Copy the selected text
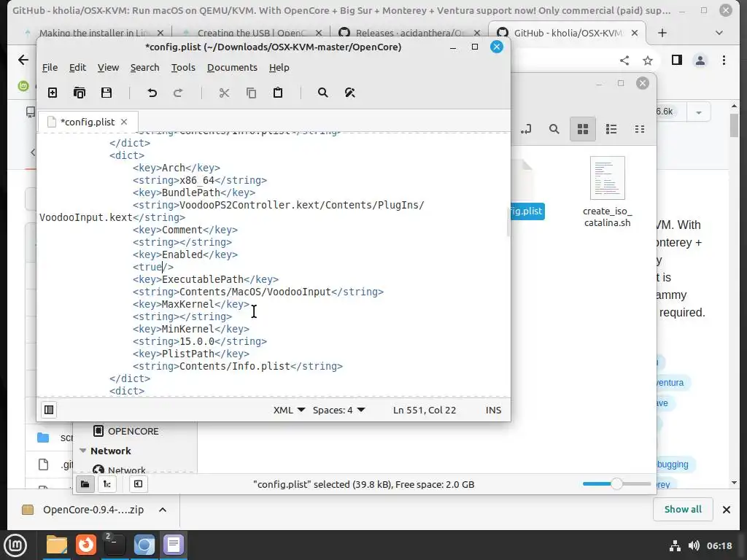The height and width of the screenshot is (560, 747). coord(251,93)
